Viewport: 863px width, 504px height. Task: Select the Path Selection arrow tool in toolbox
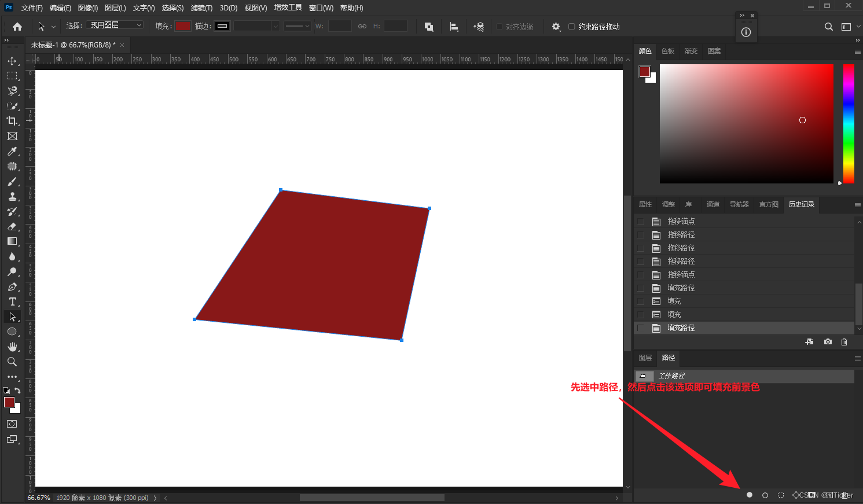click(12, 317)
